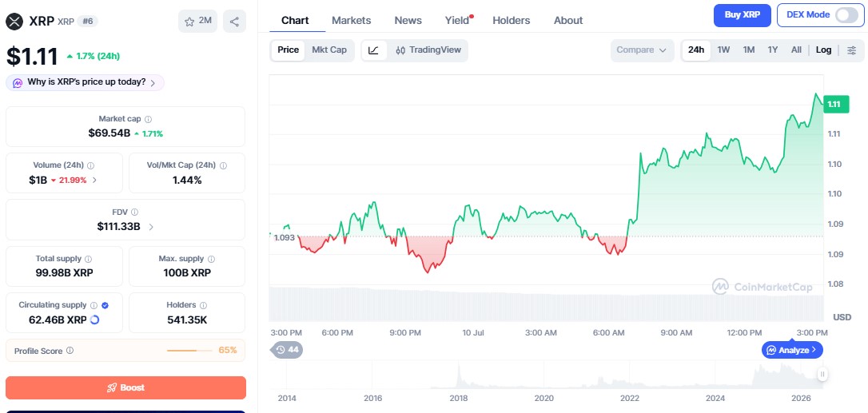Click the pause handle on mini timeline

click(x=823, y=374)
